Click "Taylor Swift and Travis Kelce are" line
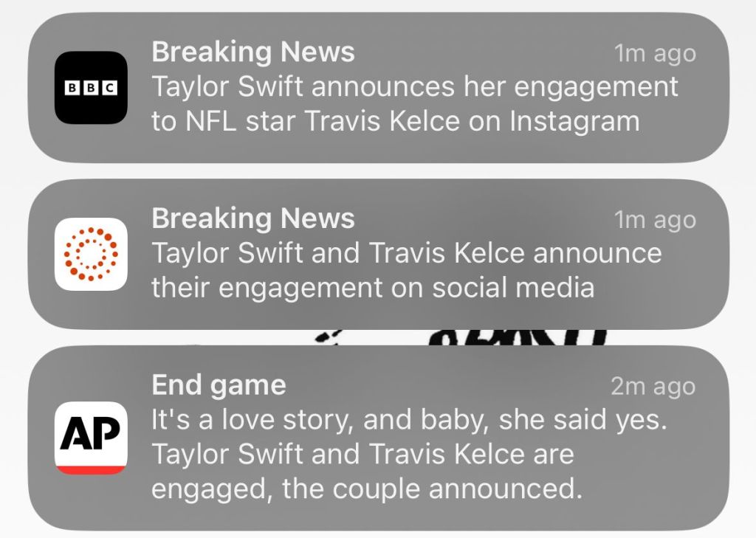The height and width of the screenshot is (538, 756). click(x=362, y=455)
